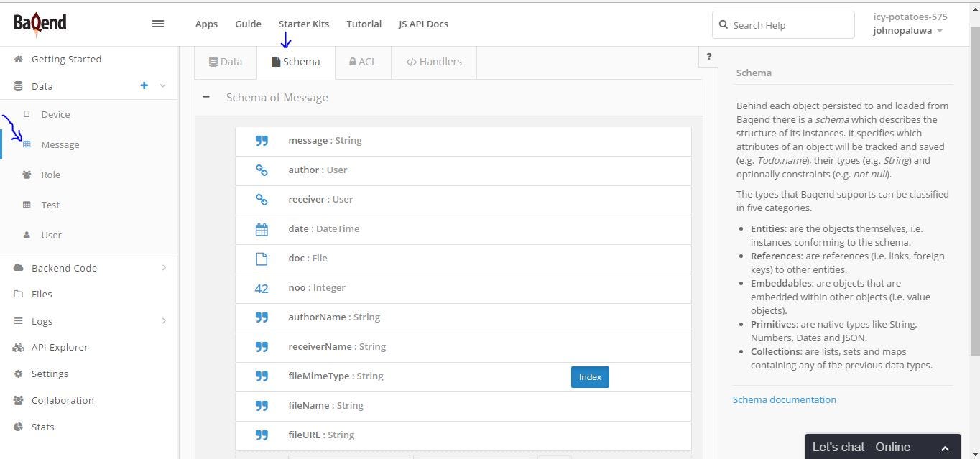Image resolution: width=980 pixels, height=459 pixels.
Task: Open the API Explorer
Action: pyautogui.click(x=59, y=347)
